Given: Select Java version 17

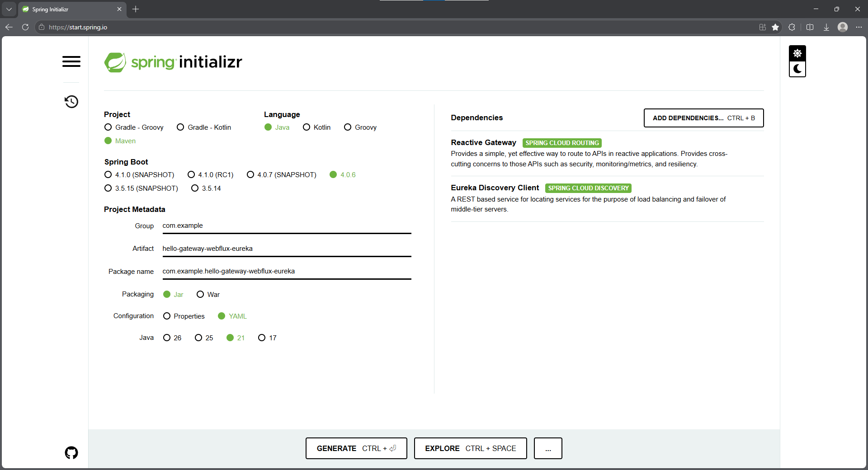Looking at the screenshot, I should [x=267, y=338].
